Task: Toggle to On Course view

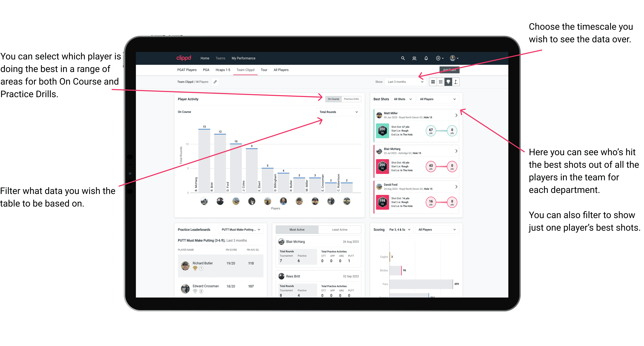Action: point(334,99)
